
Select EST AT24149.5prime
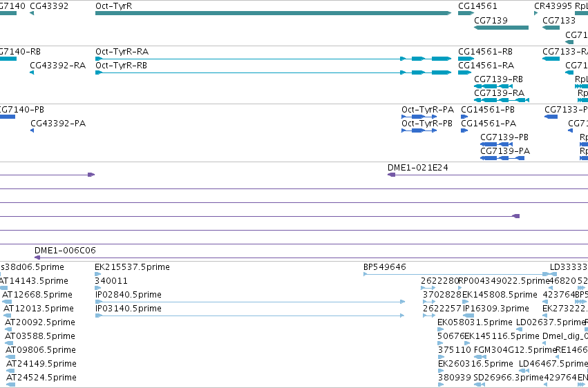(10, 371)
